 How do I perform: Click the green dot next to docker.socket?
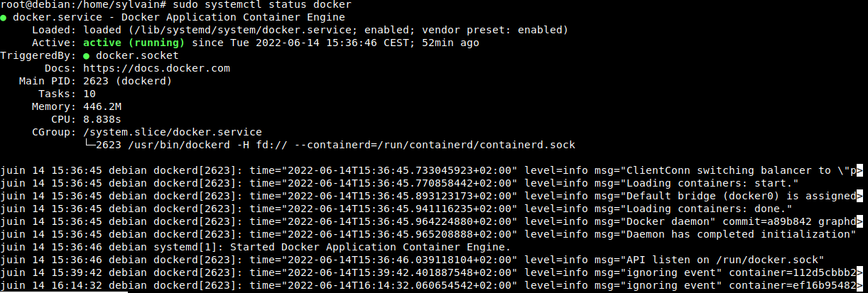click(x=87, y=55)
